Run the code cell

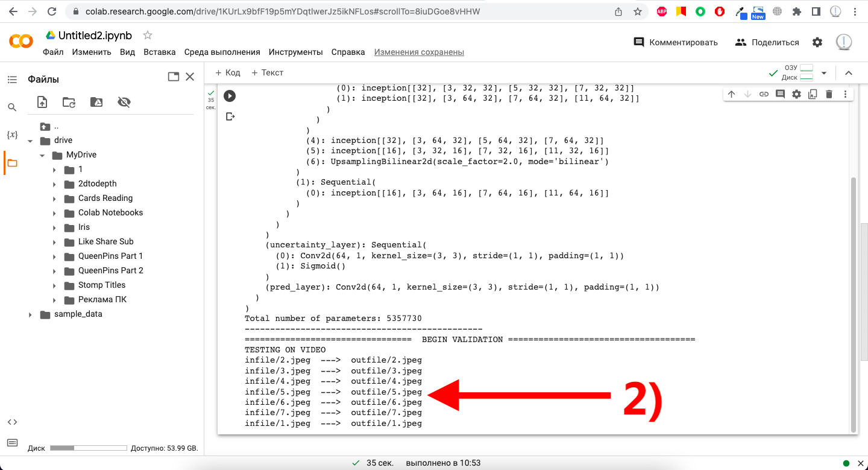pos(230,95)
